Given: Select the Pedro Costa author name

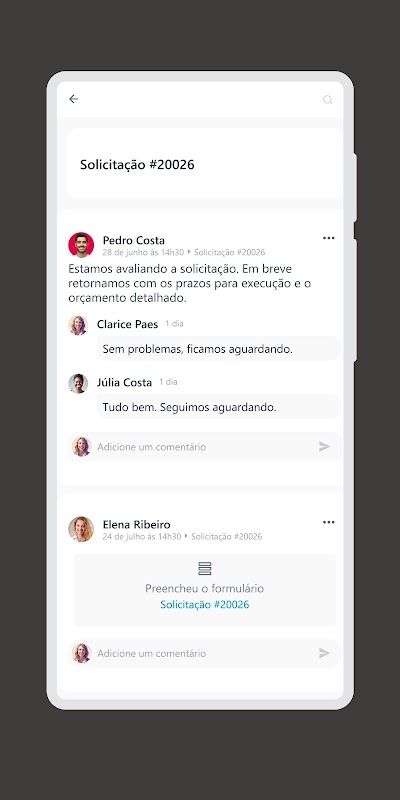Looking at the screenshot, I should coord(134,240).
